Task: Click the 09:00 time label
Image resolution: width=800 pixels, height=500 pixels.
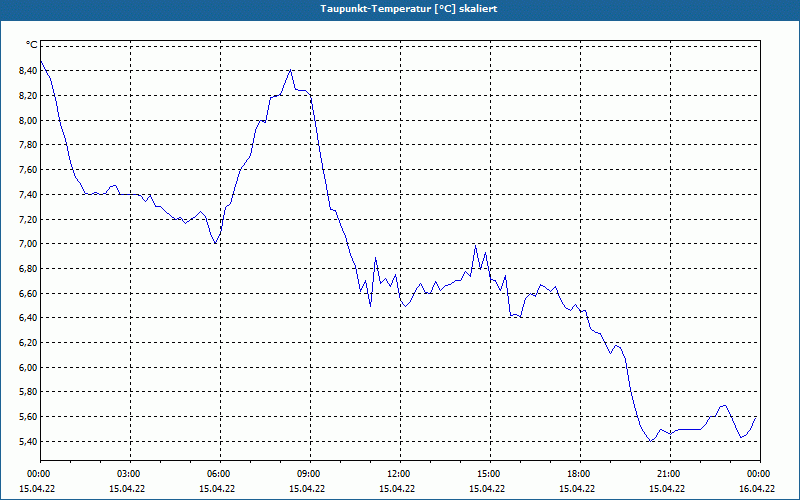Action: tap(310, 474)
